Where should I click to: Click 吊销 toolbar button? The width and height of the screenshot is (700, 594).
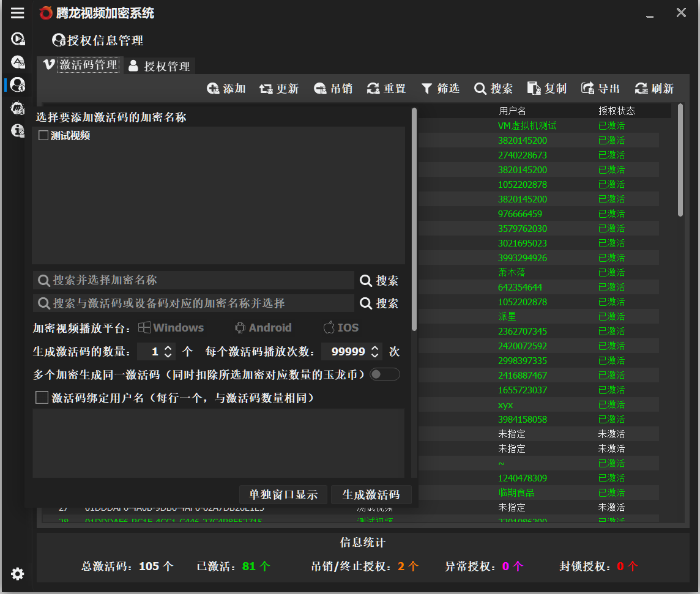[x=333, y=88]
